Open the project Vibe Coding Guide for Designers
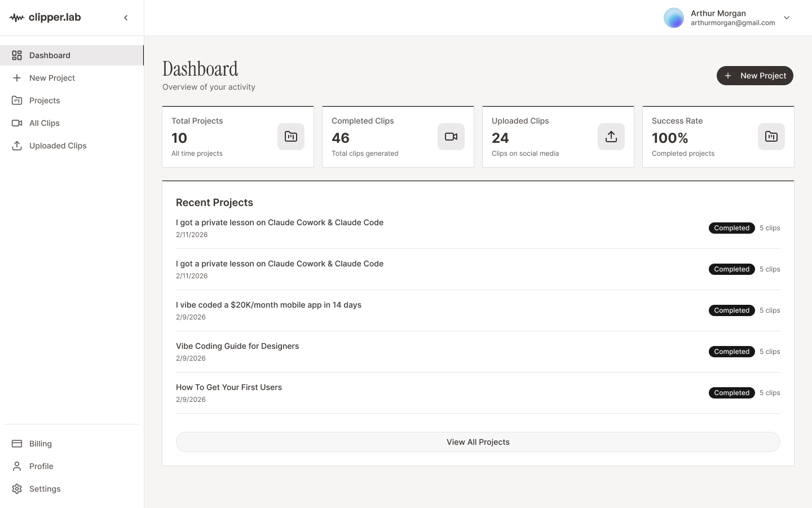The height and width of the screenshot is (508, 812). [x=237, y=346]
